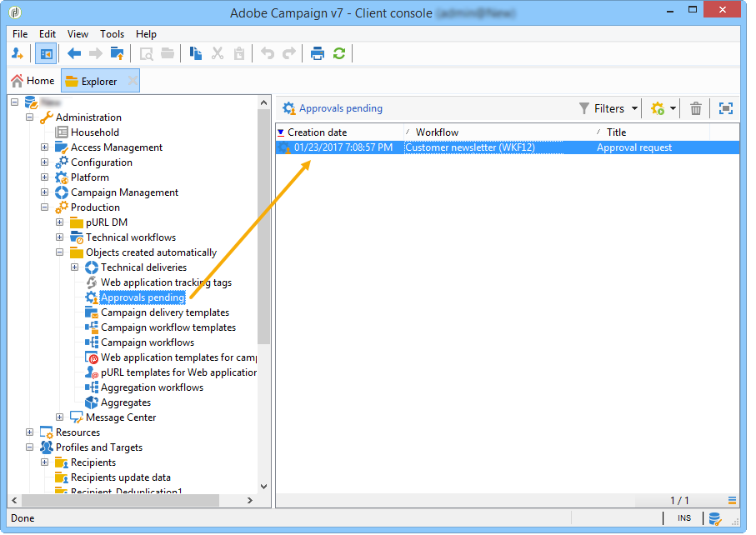This screenshot has width=756, height=535.
Task: Expand the Campaign Management node
Action: click(x=44, y=192)
